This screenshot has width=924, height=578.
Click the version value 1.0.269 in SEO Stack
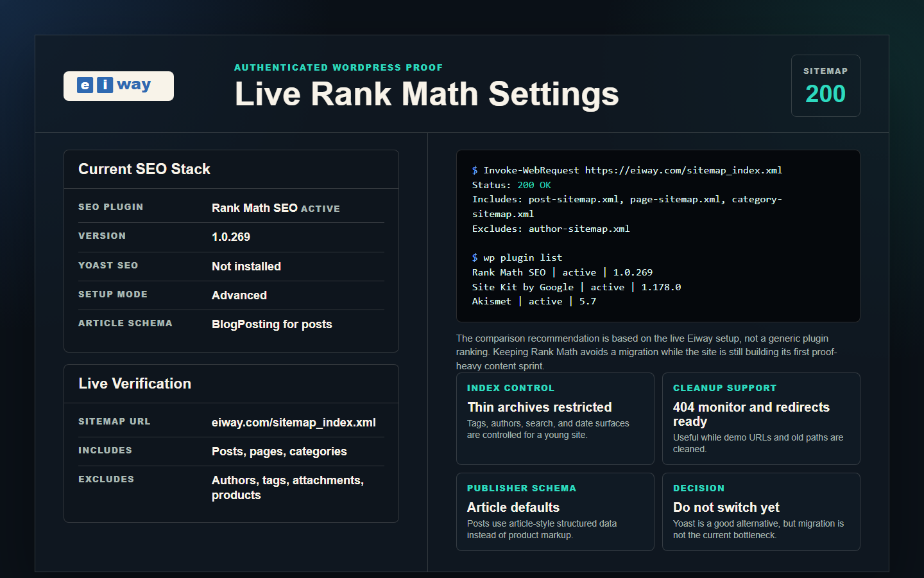(231, 237)
